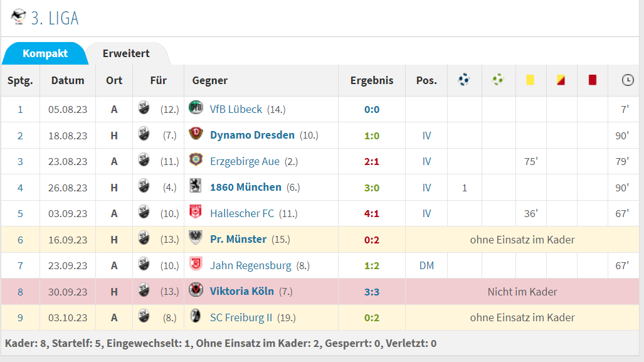Click the 1860 München club crest
This screenshot has width=644, height=362.
coord(195,186)
